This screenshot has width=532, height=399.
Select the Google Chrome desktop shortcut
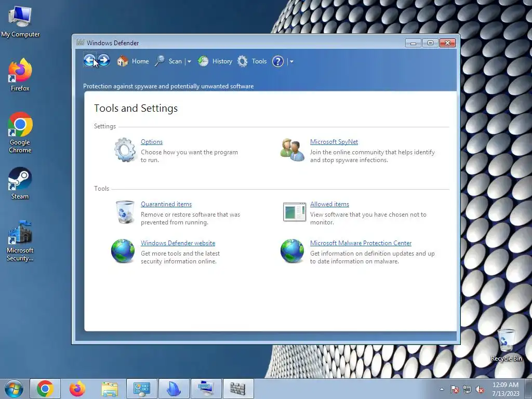(20, 132)
